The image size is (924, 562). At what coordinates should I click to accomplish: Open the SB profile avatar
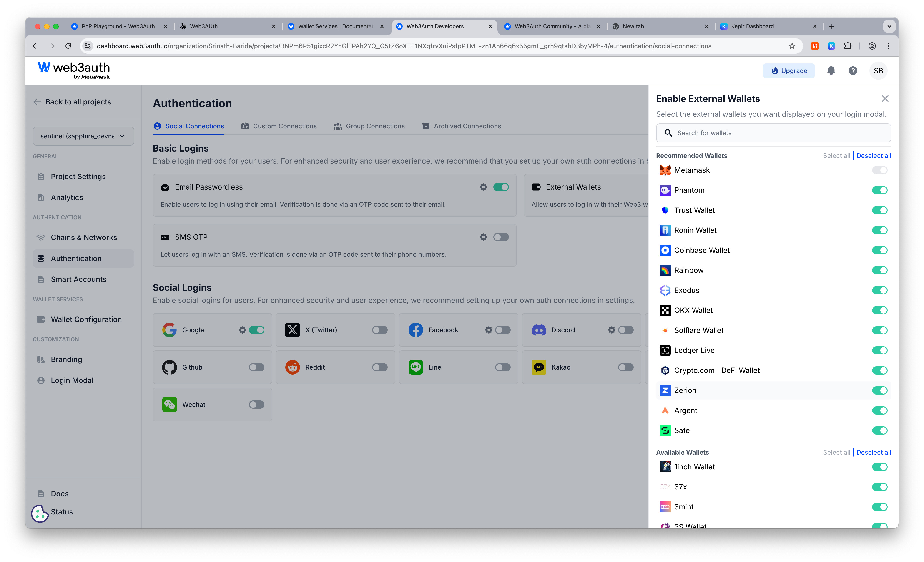point(878,71)
